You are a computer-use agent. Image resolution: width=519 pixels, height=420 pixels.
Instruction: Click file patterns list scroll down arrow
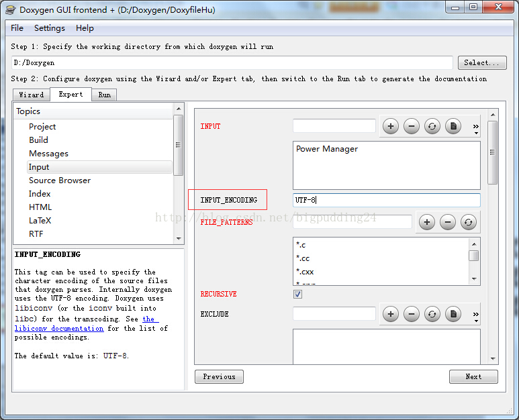[474, 279]
